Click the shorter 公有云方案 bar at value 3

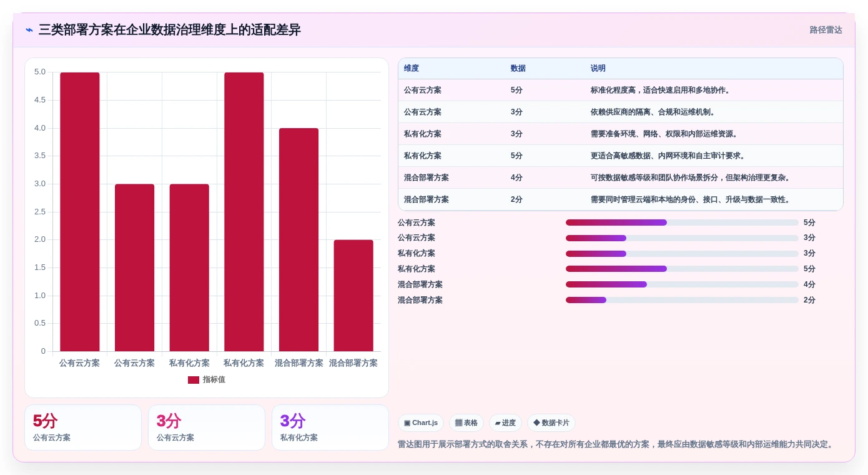click(x=134, y=267)
